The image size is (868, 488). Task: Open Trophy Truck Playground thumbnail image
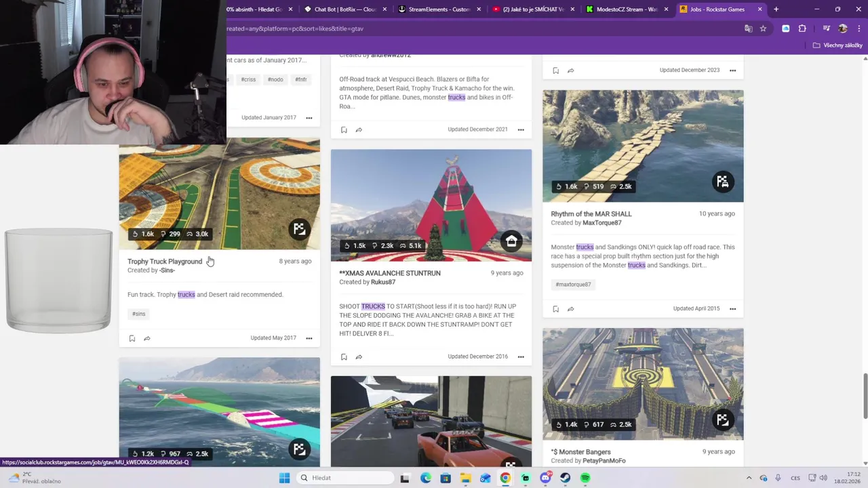point(219,194)
